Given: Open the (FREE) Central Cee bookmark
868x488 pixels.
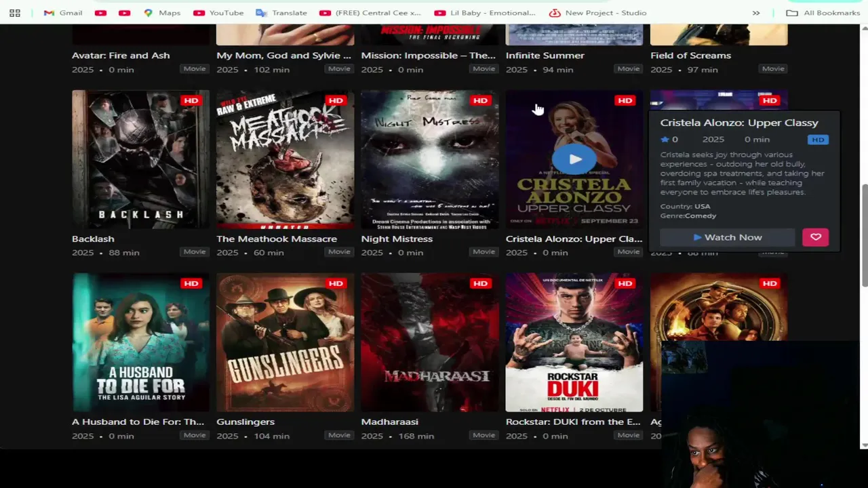Looking at the screenshot, I should (370, 13).
